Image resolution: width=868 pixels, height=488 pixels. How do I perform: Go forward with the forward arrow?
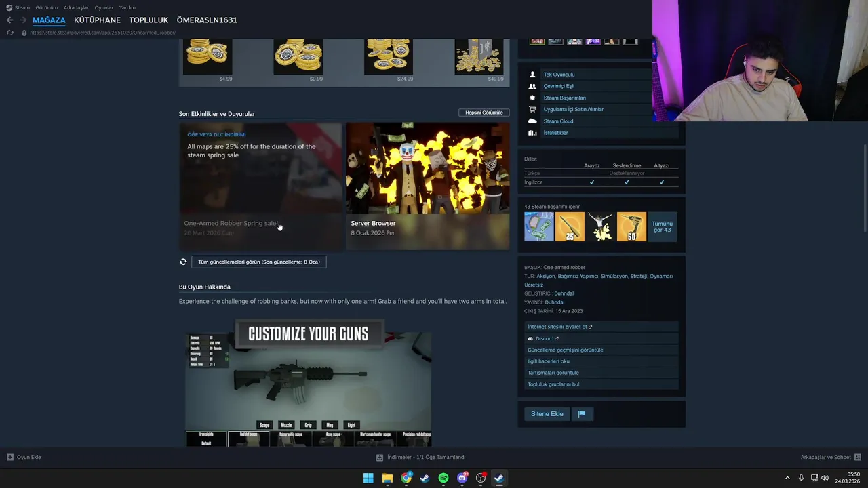(22, 20)
